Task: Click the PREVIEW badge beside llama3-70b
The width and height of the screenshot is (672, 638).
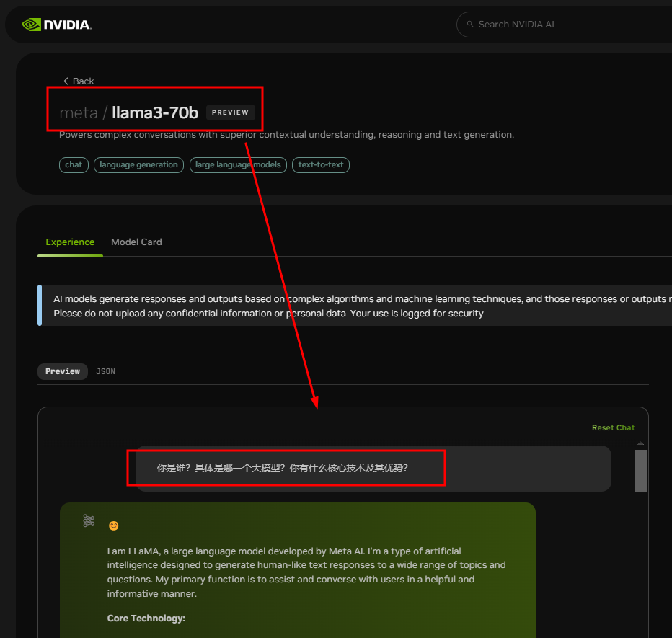Action: [x=230, y=112]
